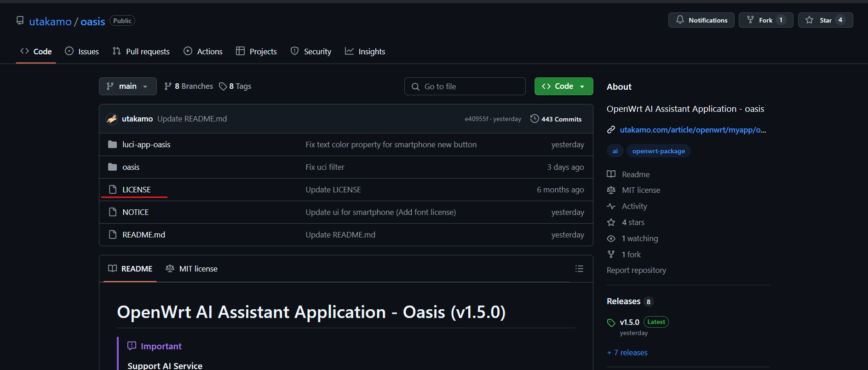This screenshot has width=868, height=370.
Task: Fork this repository
Action: [765, 20]
